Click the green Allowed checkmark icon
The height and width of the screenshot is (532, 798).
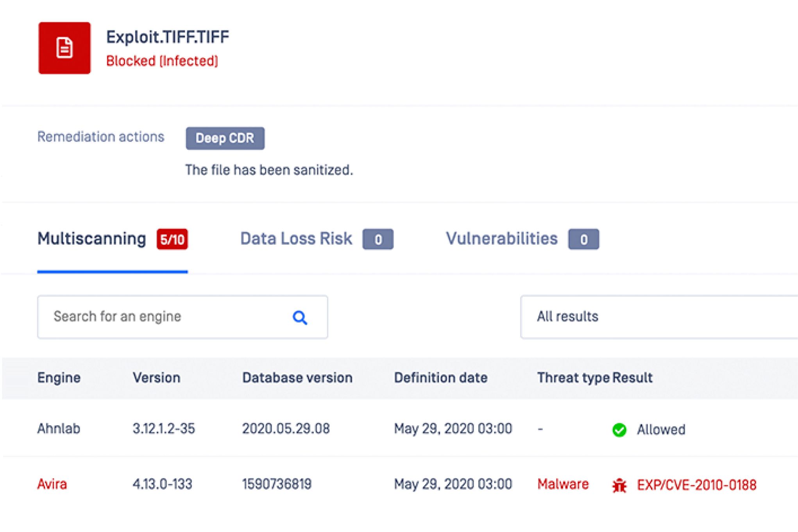[619, 430]
